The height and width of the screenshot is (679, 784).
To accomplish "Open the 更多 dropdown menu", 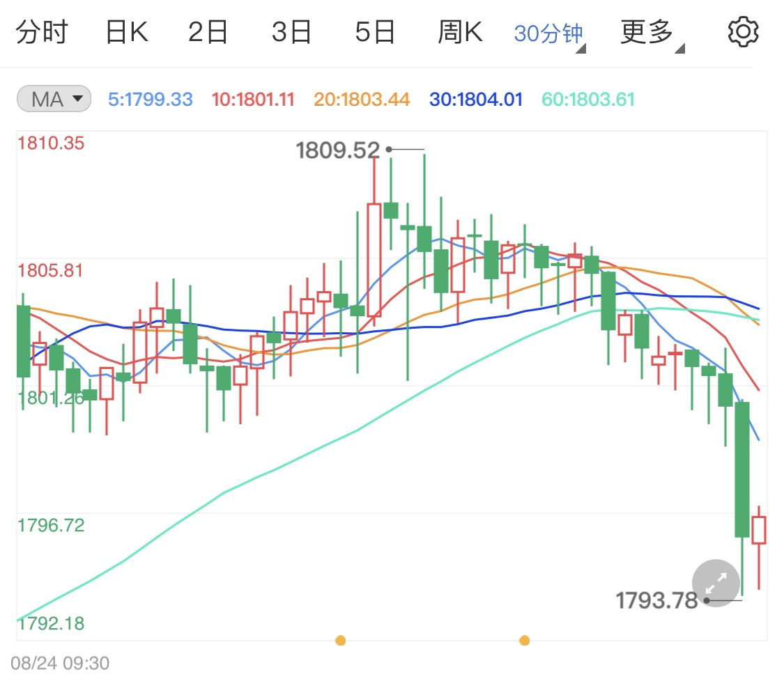I will pyautogui.click(x=645, y=31).
